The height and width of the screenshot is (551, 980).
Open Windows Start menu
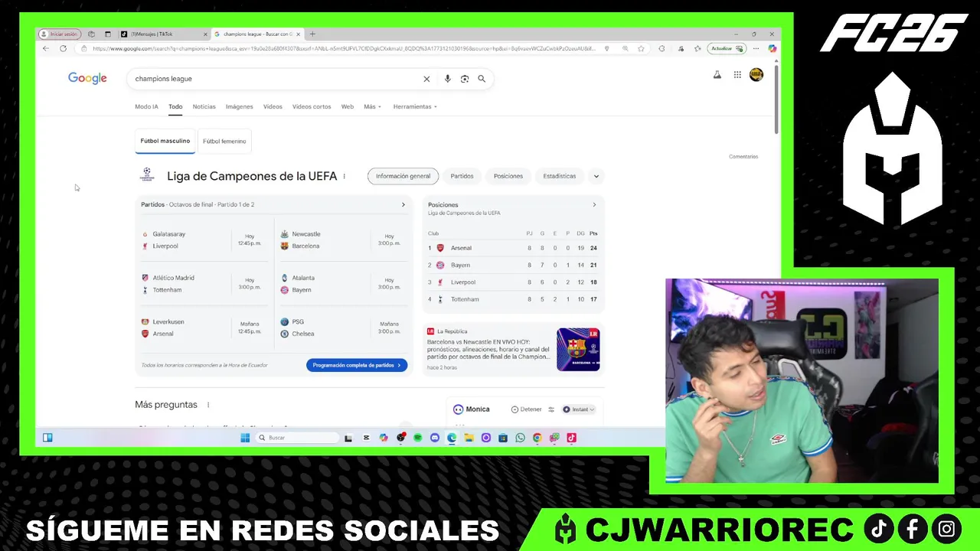pos(245,438)
